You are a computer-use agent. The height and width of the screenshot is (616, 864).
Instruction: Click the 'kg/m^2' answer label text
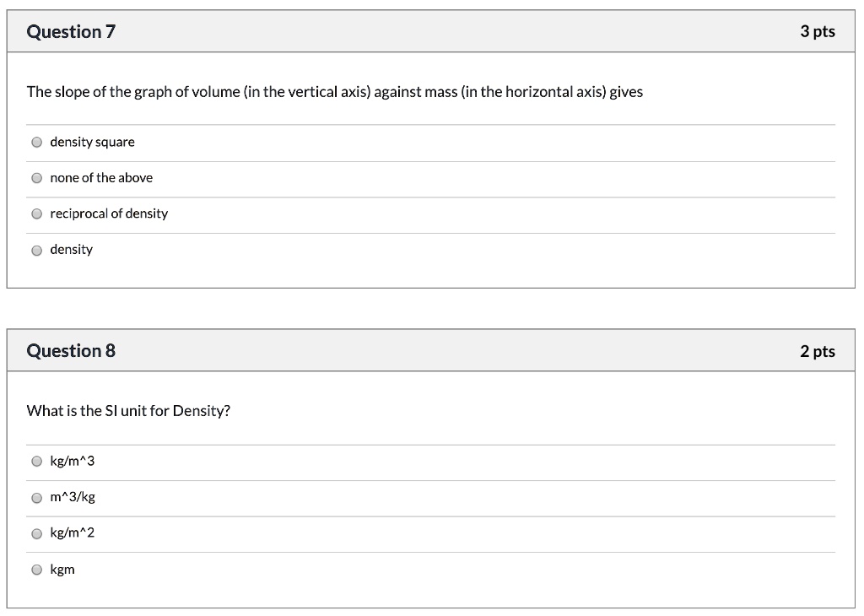click(73, 532)
